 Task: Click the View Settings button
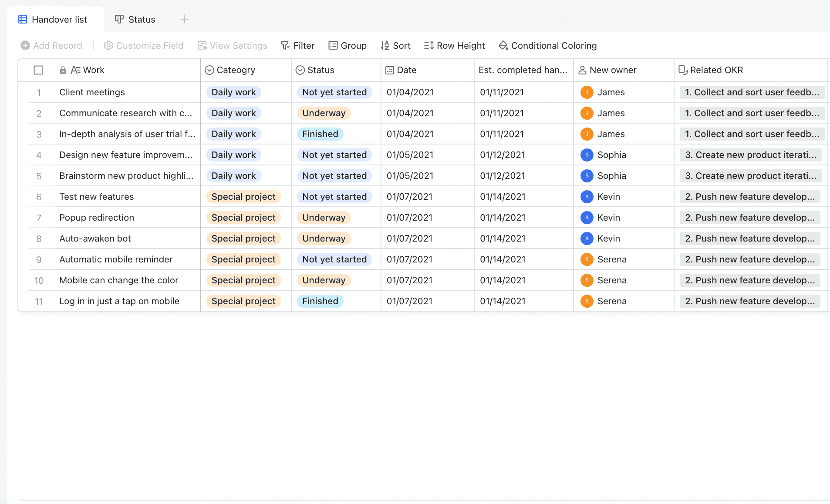233,46
